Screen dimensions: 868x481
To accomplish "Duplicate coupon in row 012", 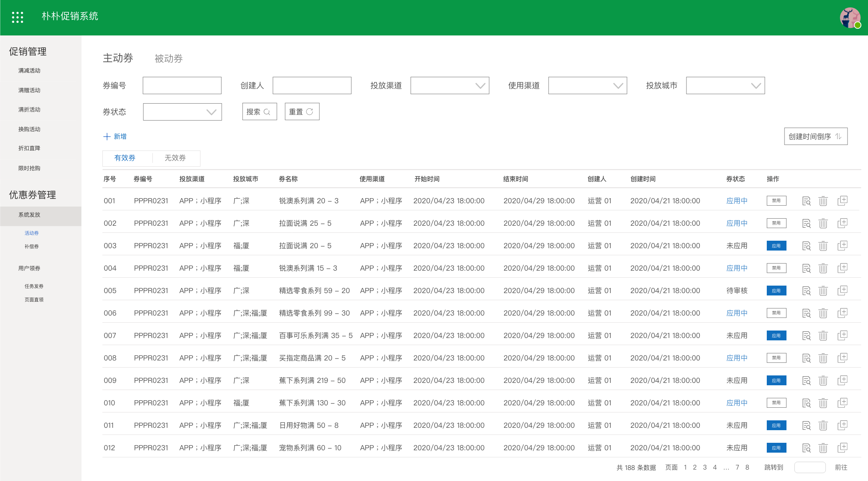I will pos(842,448).
